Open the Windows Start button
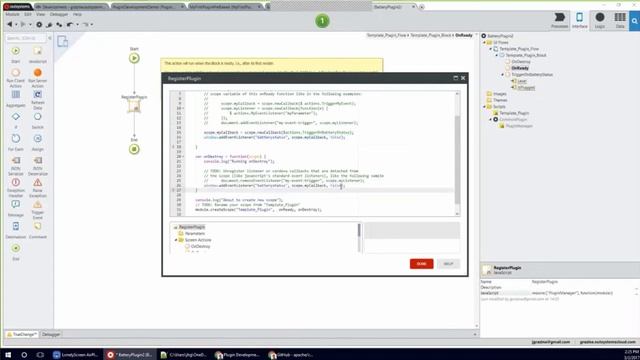 tap(8, 355)
